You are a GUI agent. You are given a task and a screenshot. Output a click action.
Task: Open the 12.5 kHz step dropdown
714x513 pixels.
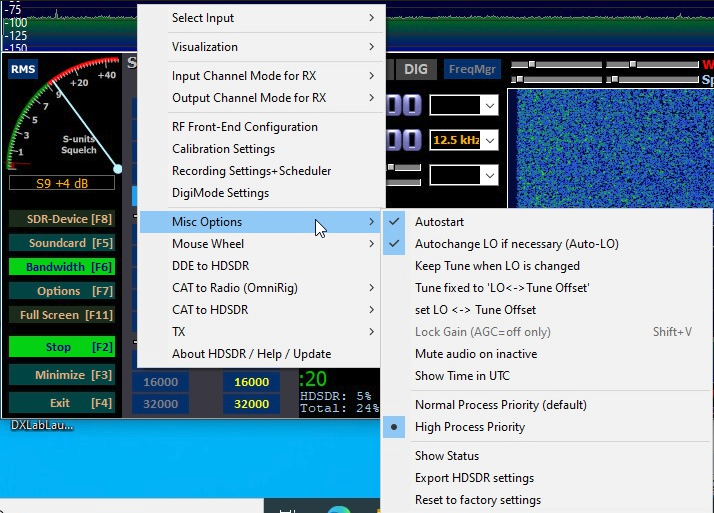pos(490,140)
